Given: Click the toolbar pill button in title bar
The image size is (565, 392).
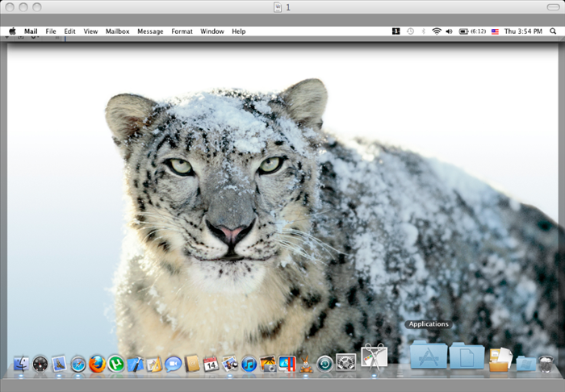Looking at the screenshot, I should tap(553, 6).
